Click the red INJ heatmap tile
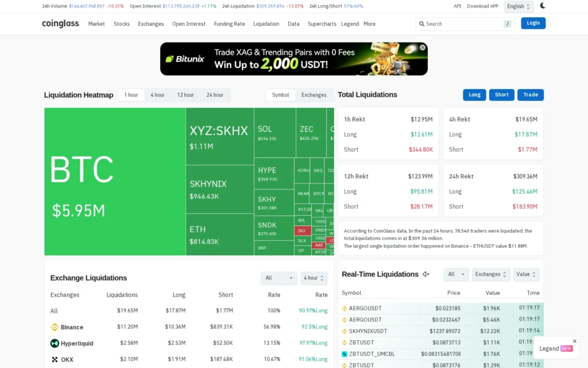 pos(303,231)
